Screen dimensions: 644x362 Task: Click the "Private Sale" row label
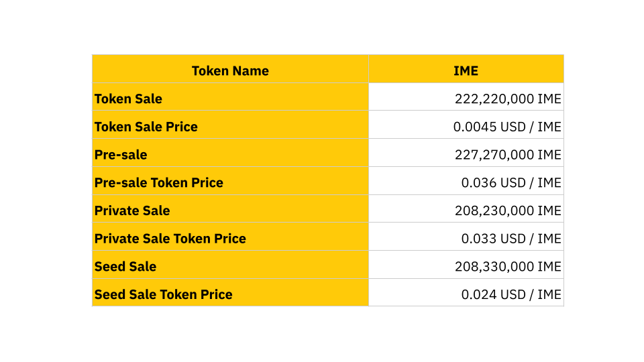[132, 210]
